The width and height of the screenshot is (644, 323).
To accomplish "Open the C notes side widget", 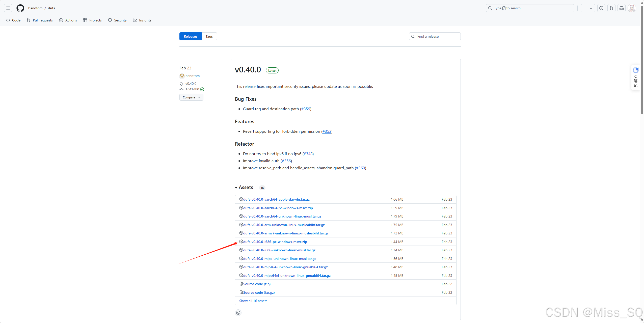I will coord(635,77).
